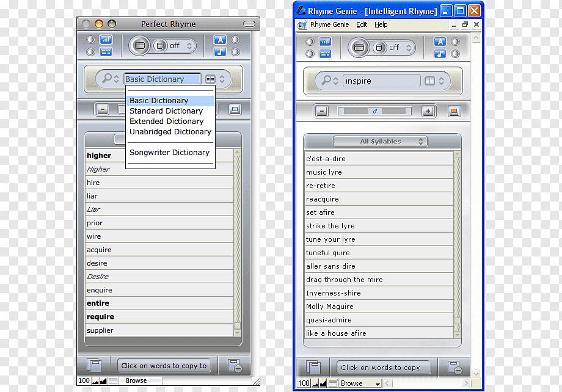Screen dimensions: 562x392
Task: Open the Edit menu in Rhyme Genie
Action: click(x=362, y=24)
